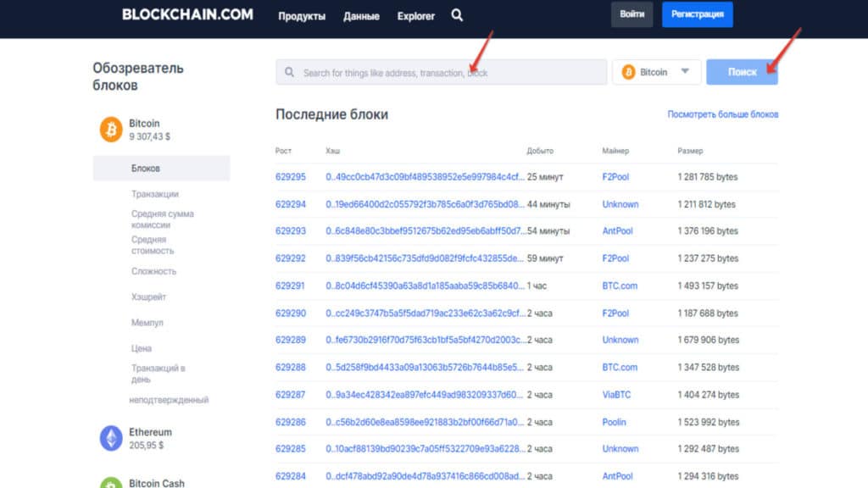Open block 629292
The image size is (868, 488).
click(x=291, y=258)
